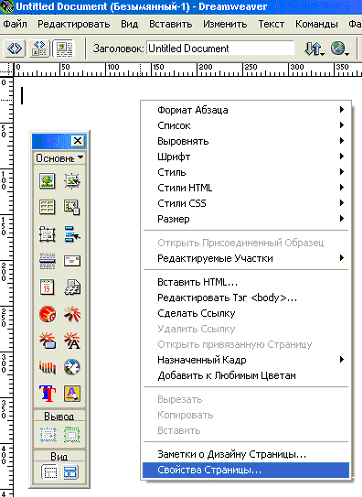Select the Draw Layer tool
362x497 pixels.
[47, 234]
